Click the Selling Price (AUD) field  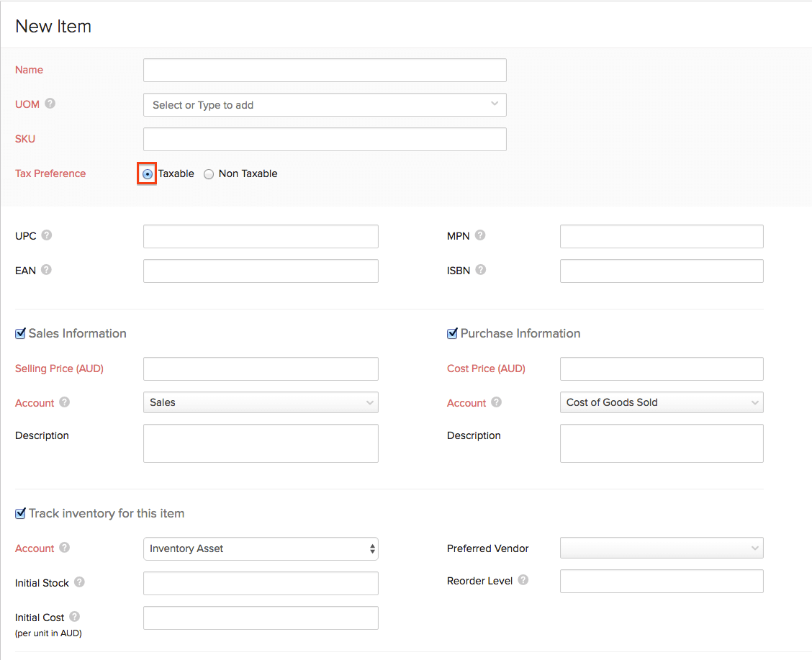coord(261,369)
